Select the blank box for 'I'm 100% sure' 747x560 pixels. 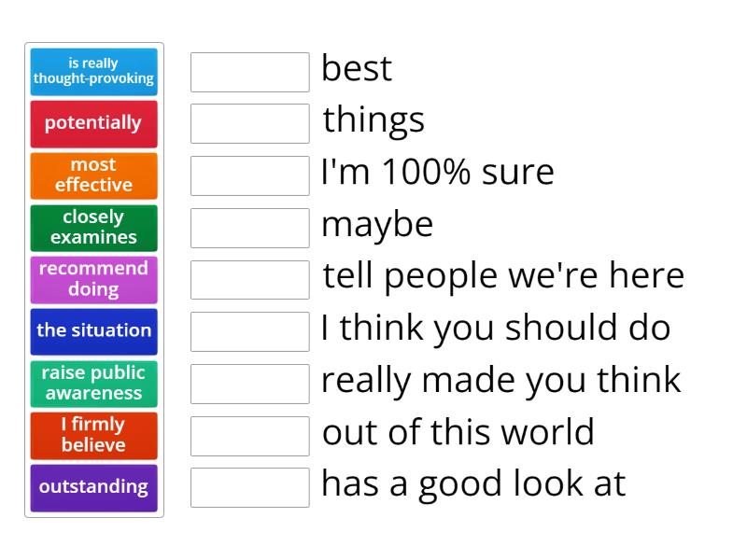pyautogui.click(x=250, y=175)
